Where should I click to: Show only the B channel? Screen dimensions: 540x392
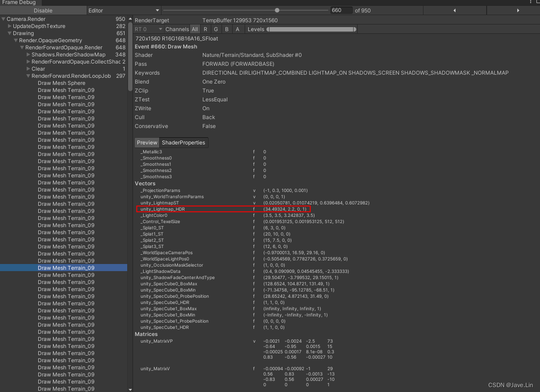point(226,29)
